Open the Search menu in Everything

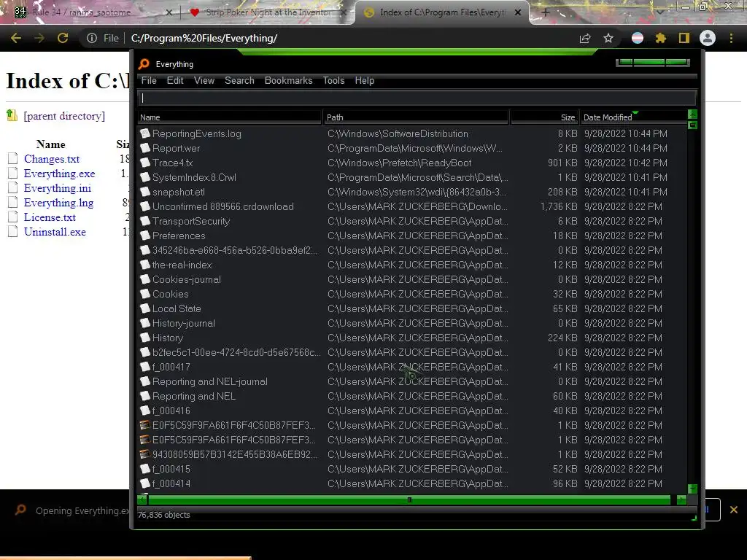(x=239, y=80)
